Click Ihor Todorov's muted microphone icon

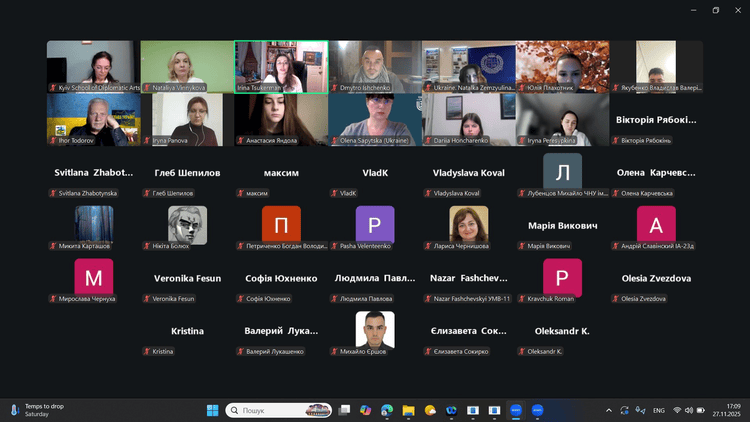52,141
